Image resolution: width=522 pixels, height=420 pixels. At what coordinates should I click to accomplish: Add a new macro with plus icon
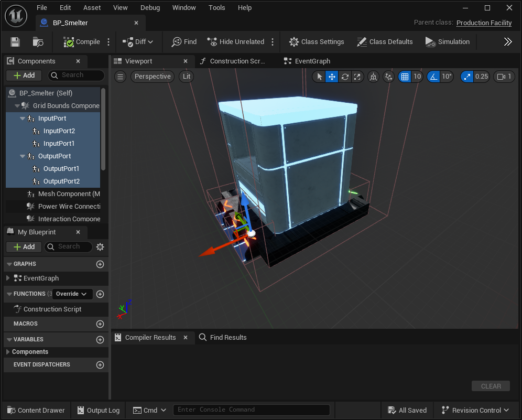(100, 324)
